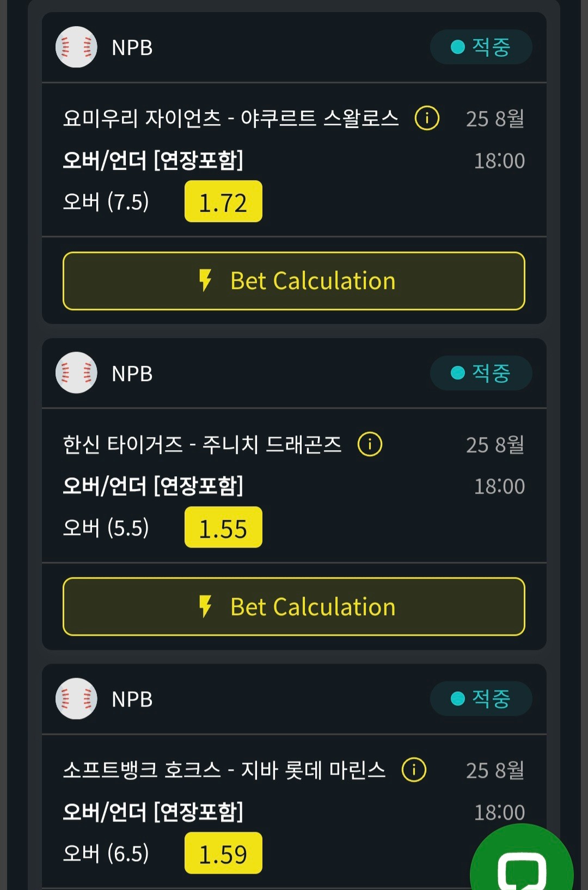This screenshot has width=588, height=890.
Task: Open 소프트뱅크 호크스 - 지바 롯데 마린스 match
Action: (224, 770)
